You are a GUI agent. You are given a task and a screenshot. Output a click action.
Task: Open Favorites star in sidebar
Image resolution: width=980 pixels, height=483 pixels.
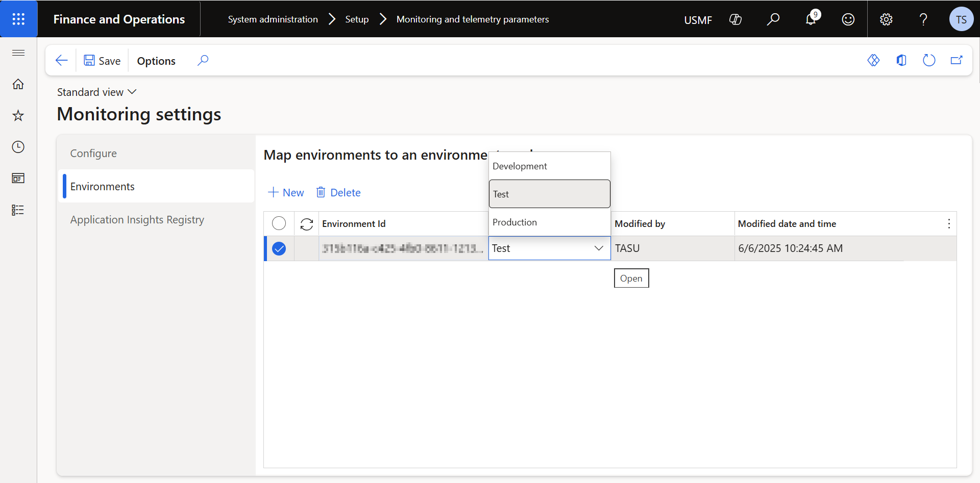point(18,115)
